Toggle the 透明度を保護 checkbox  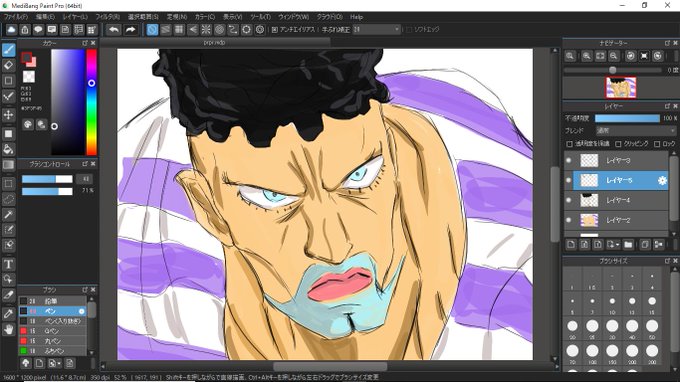point(569,144)
